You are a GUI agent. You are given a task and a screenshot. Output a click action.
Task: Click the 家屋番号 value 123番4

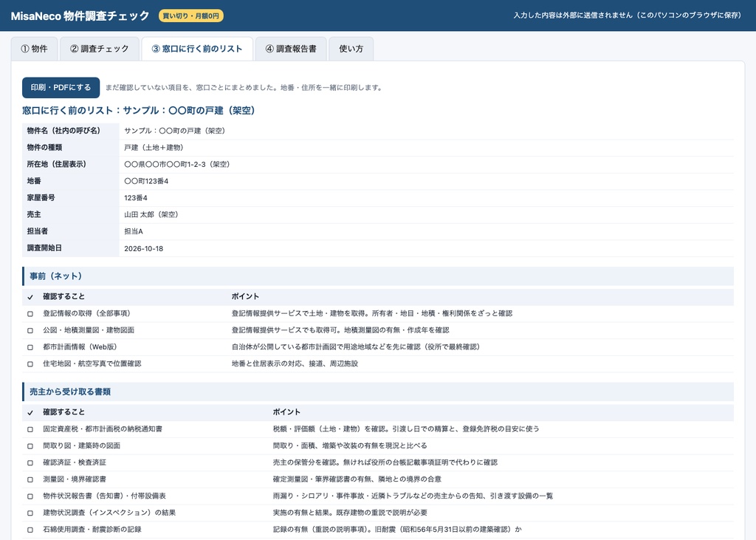(136, 198)
